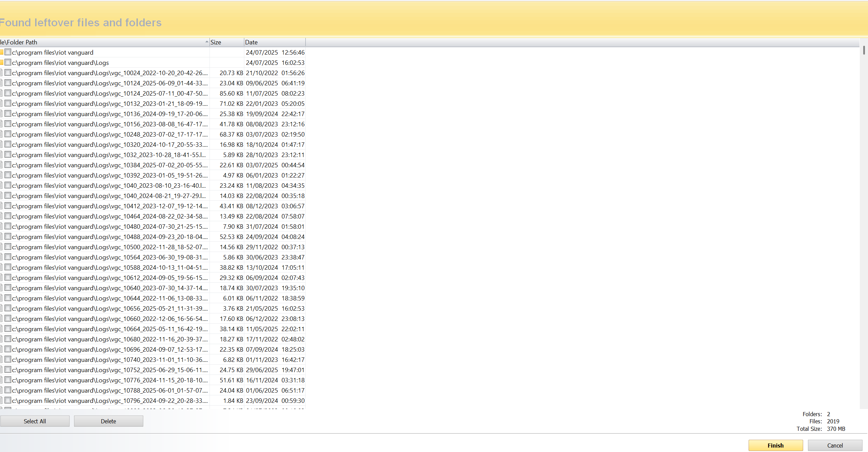
Task: Click the Select All button
Action: pos(35,421)
